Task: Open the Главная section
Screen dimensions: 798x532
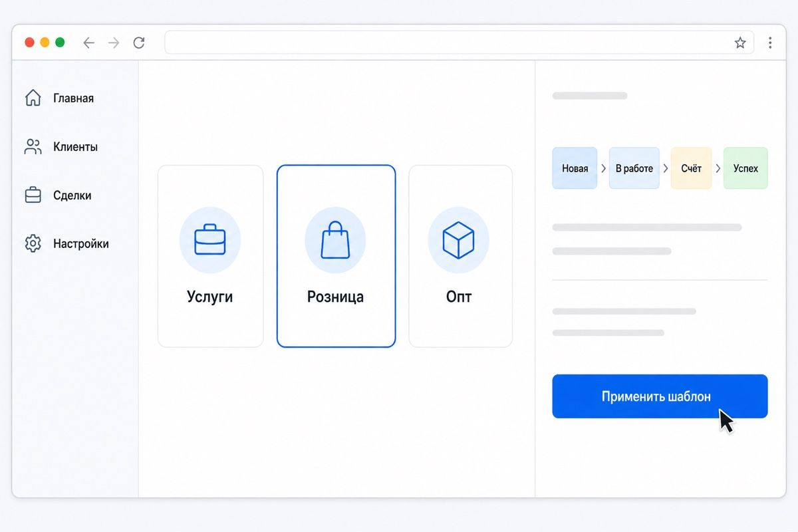Action: click(73, 98)
